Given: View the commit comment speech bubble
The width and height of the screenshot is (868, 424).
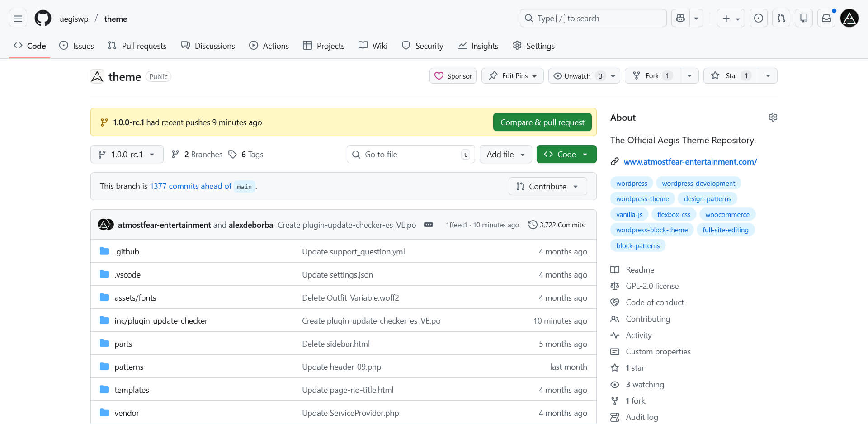Looking at the screenshot, I should (x=428, y=225).
